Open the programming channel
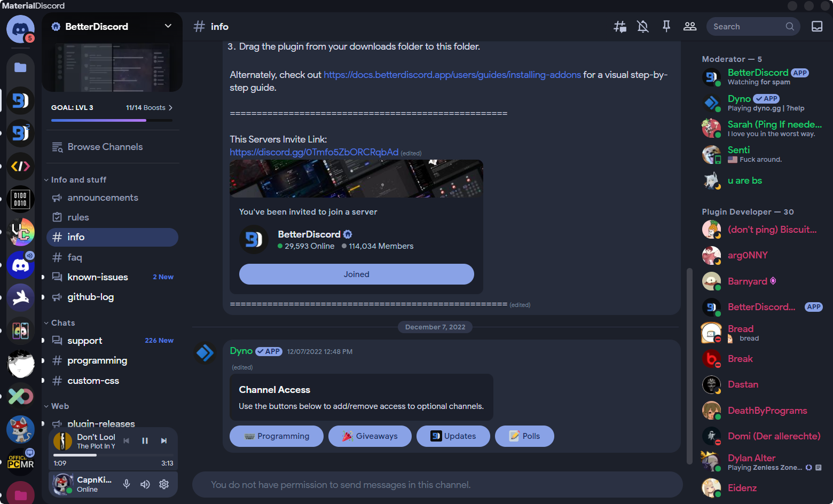The height and width of the screenshot is (504, 833). tap(112, 360)
